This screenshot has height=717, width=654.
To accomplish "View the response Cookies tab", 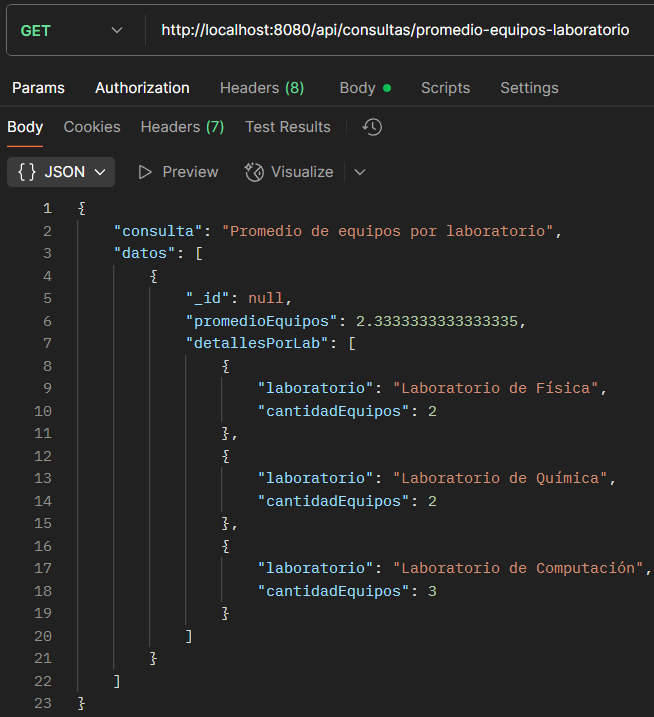I will click(x=92, y=127).
